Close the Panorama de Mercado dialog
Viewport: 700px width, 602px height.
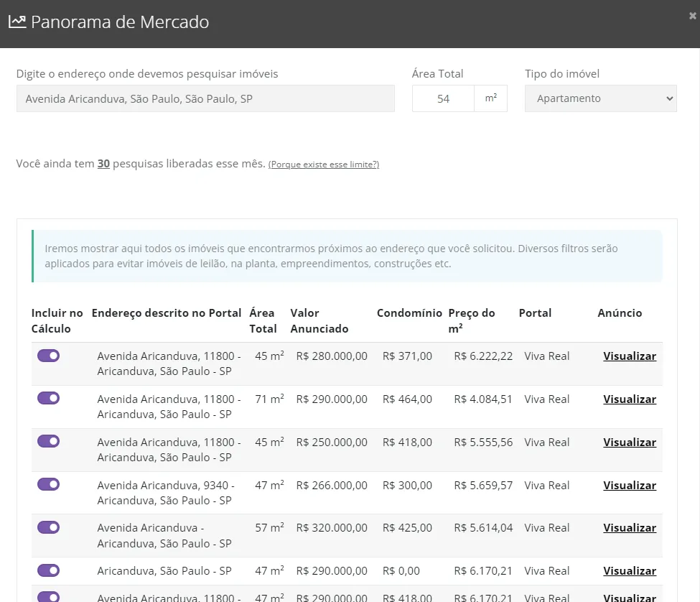692,15
